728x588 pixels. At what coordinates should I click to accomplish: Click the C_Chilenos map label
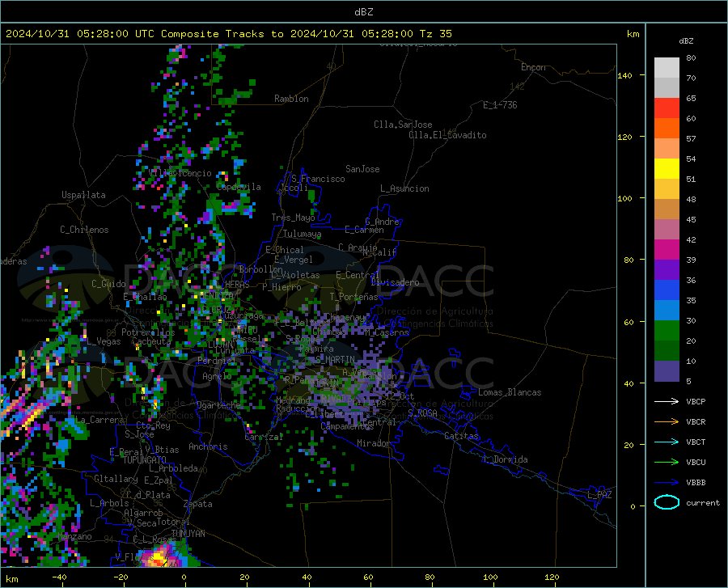[x=84, y=230]
